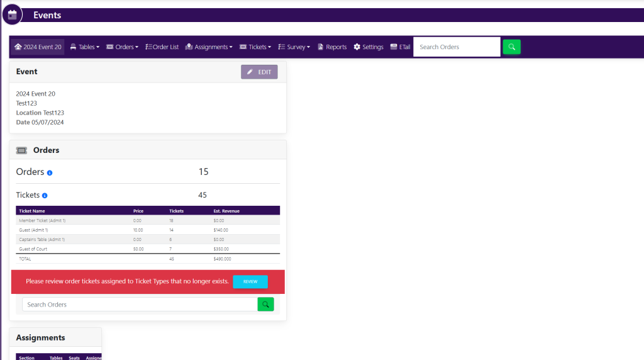Open ETail from the navbar
This screenshot has width=644, height=360.
coord(400,47)
